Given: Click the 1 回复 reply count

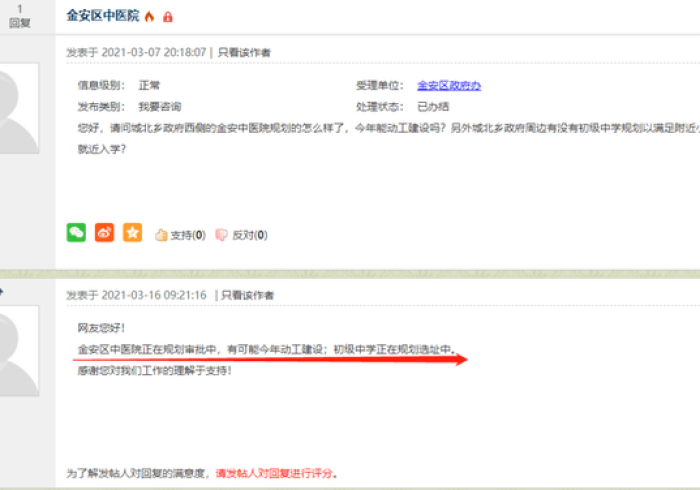Looking at the screenshot, I should click(x=20, y=16).
